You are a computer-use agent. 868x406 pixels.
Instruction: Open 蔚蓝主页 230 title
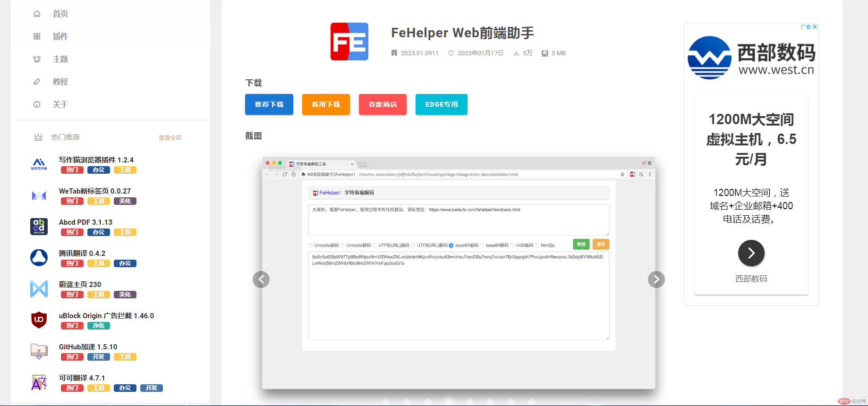coord(80,285)
